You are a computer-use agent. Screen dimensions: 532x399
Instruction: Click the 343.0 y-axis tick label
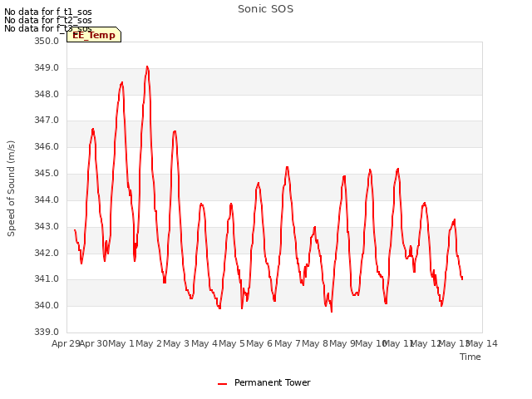click(47, 226)
